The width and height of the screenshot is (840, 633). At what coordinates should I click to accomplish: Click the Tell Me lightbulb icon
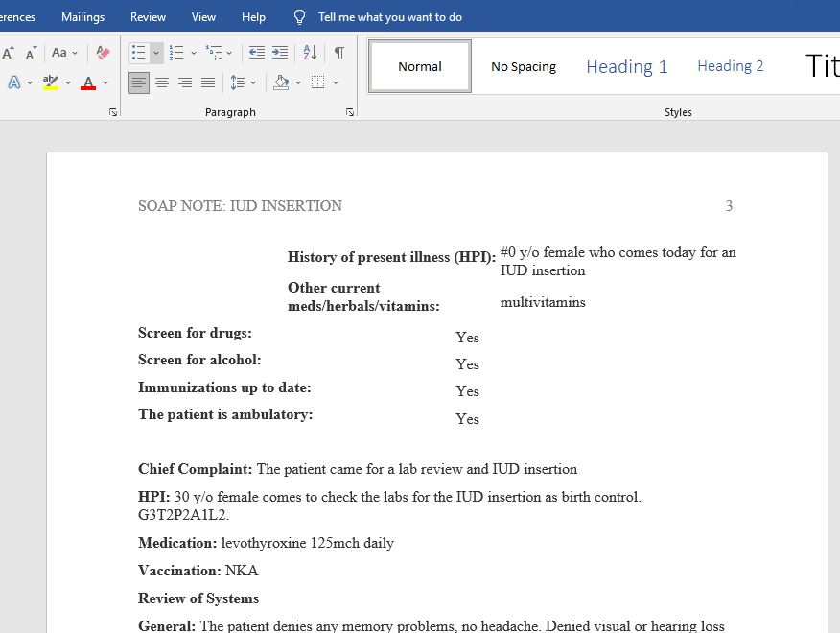pos(299,17)
